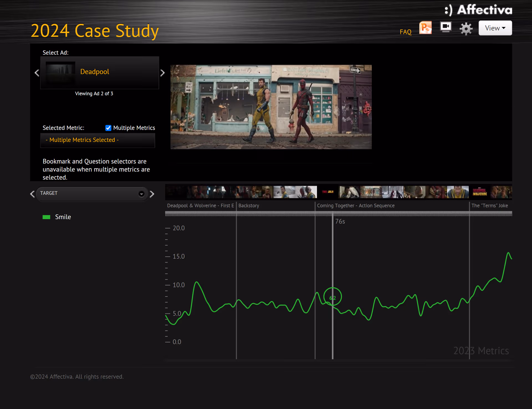Click the Deadpool ad title
Screen dimensions: 532x409
coord(95,72)
